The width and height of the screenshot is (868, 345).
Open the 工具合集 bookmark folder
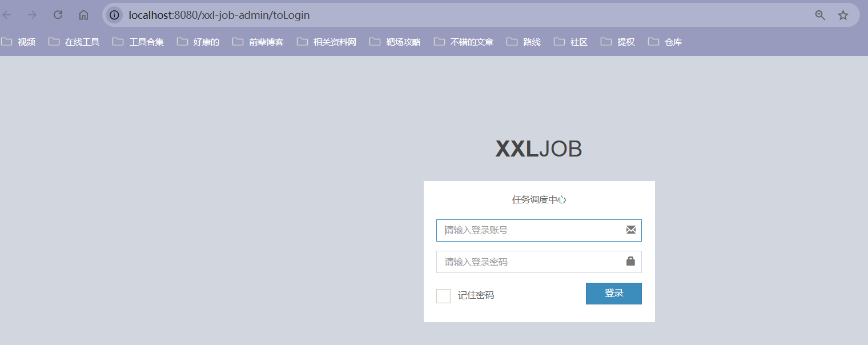tap(138, 42)
